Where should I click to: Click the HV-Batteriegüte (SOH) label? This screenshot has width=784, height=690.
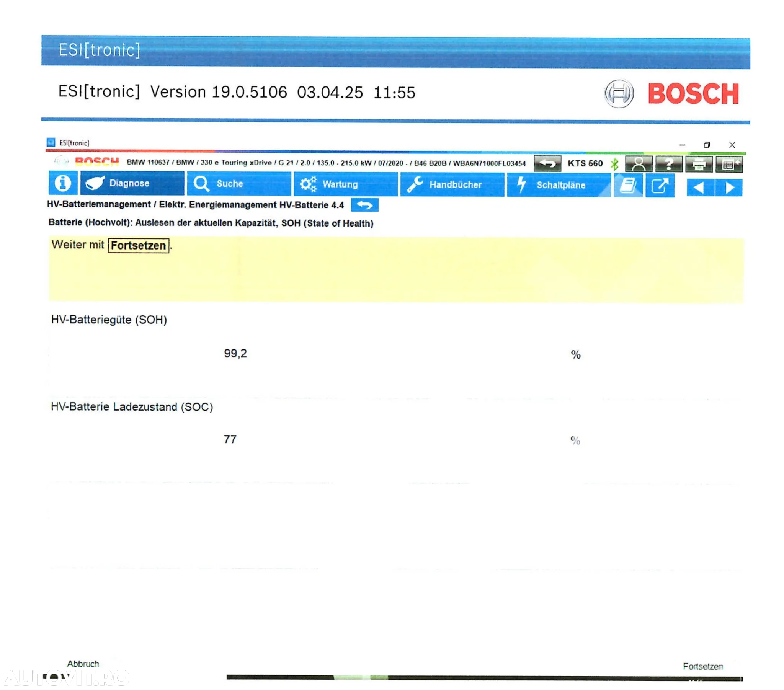109,320
